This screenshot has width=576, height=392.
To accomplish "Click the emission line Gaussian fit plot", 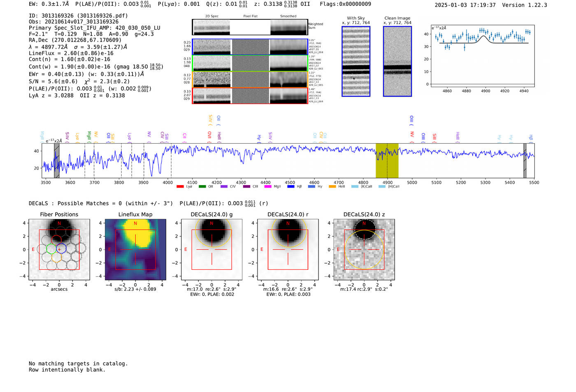I will (x=482, y=56).
